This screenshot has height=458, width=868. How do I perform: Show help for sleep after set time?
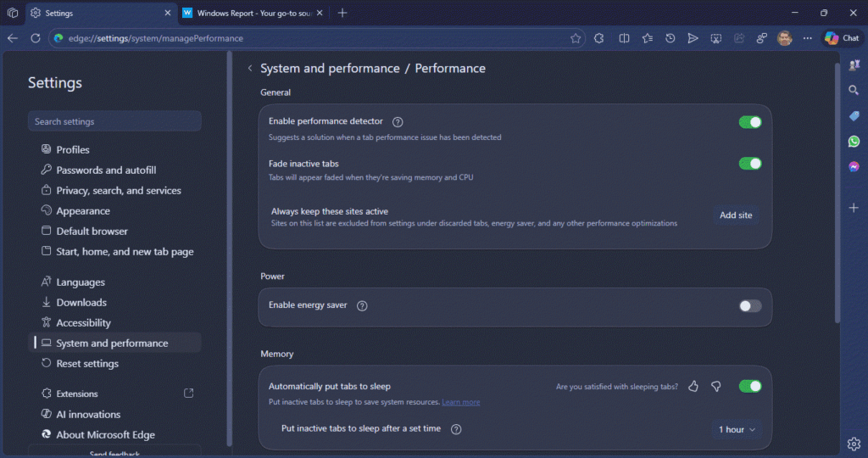click(x=456, y=429)
